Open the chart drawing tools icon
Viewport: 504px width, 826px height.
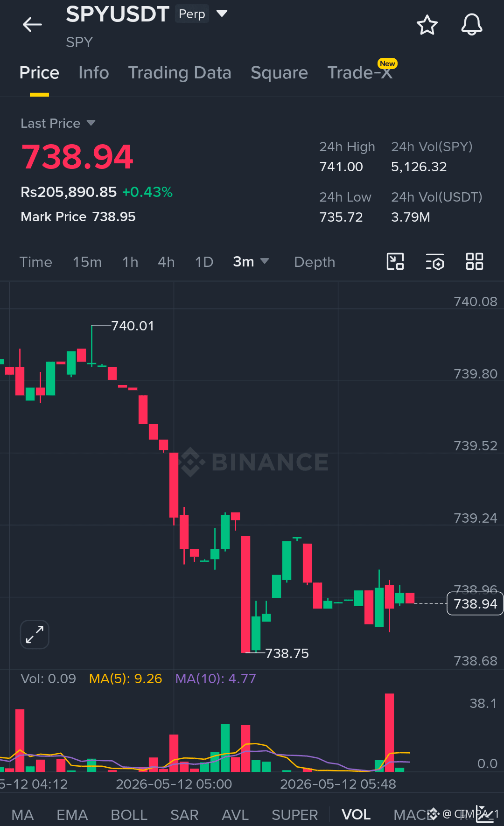pos(395,261)
